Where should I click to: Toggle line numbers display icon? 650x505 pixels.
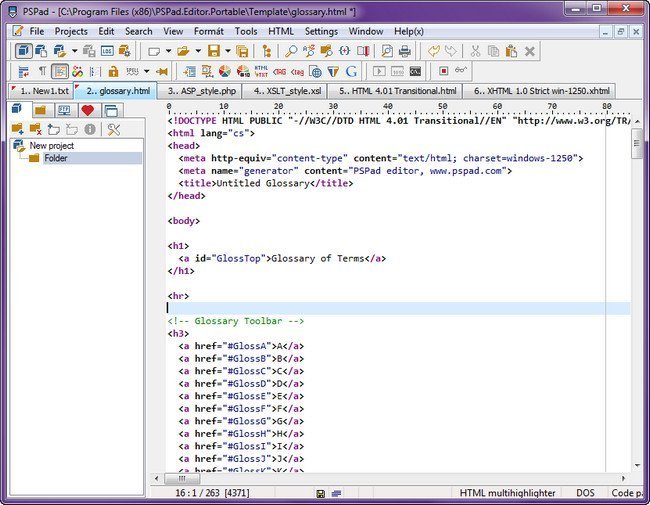click(x=95, y=71)
